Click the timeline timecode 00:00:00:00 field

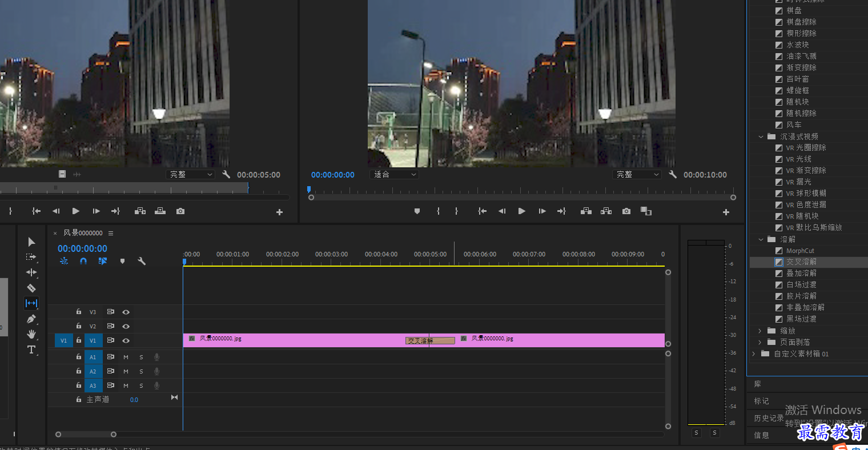click(82, 248)
